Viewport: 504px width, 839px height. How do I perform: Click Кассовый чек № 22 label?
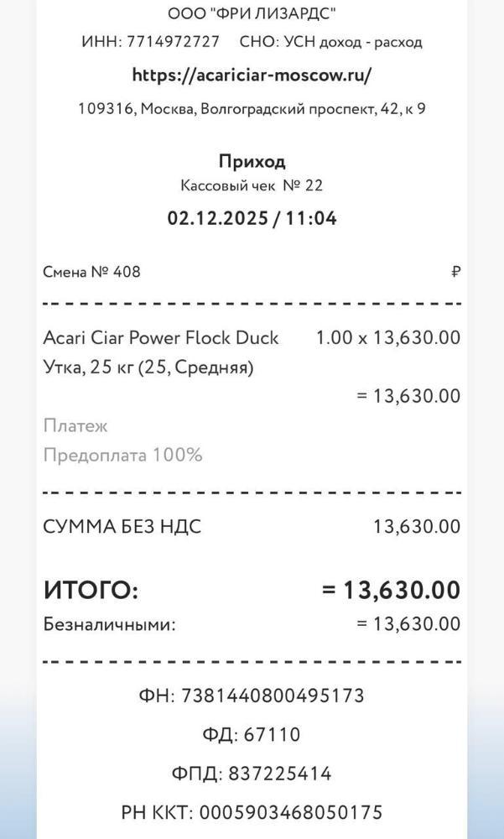pyautogui.click(x=252, y=185)
